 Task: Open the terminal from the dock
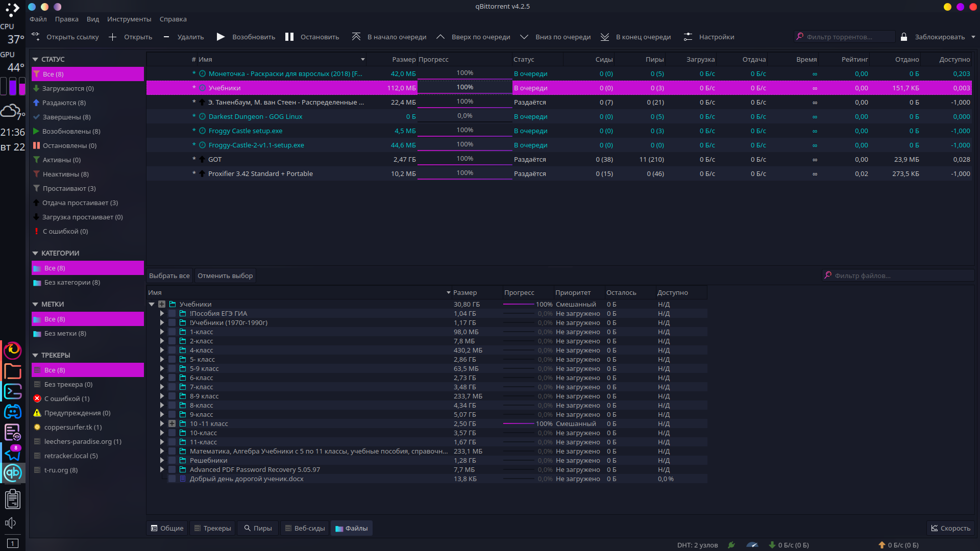coord(13,391)
